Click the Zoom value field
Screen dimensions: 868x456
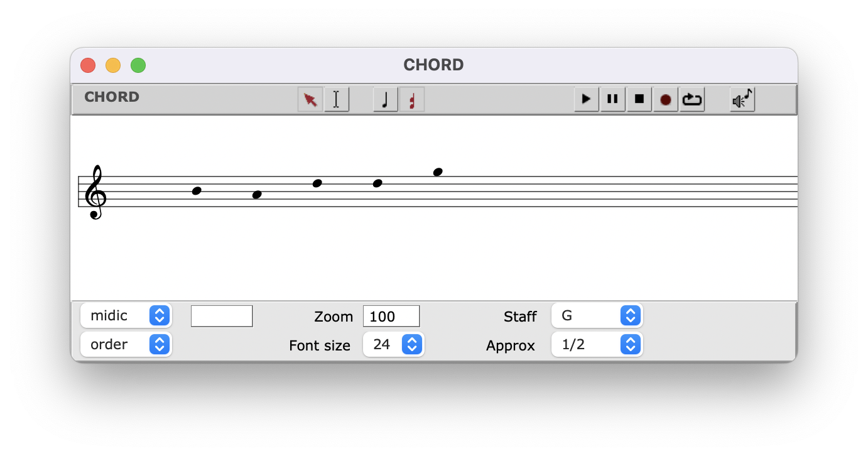(391, 316)
